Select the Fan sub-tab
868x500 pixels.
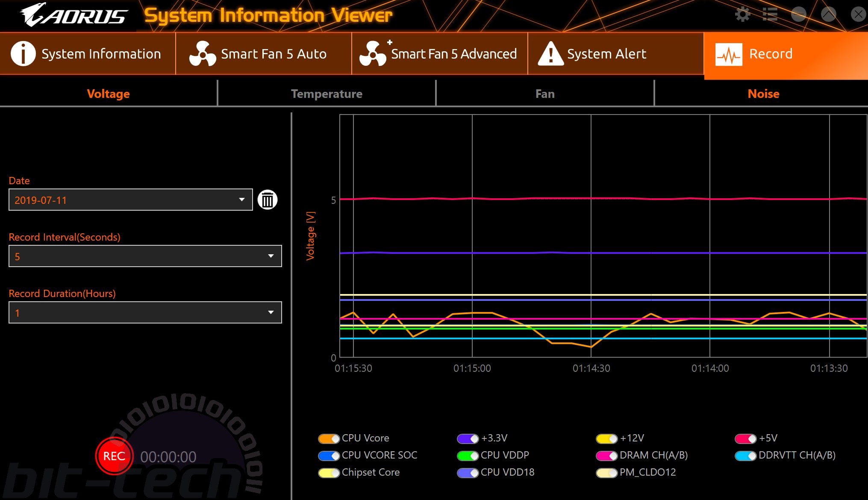(545, 94)
